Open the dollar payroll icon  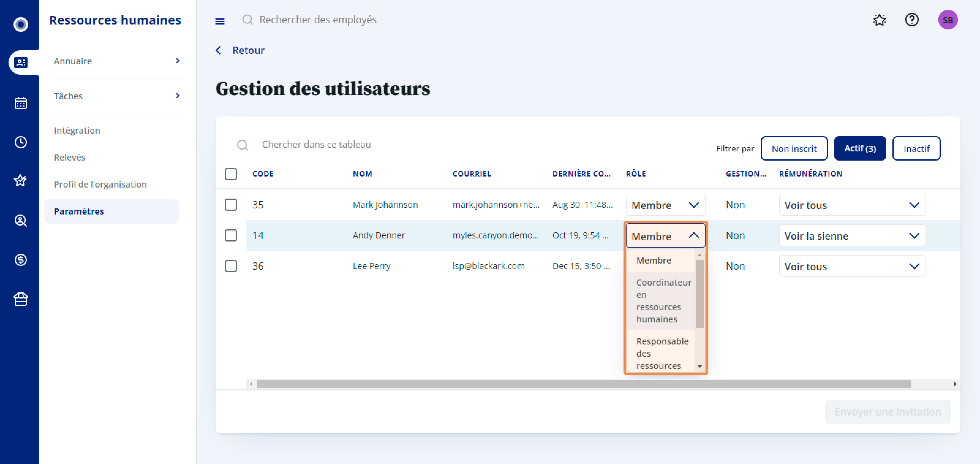click(x=21, y=260)
